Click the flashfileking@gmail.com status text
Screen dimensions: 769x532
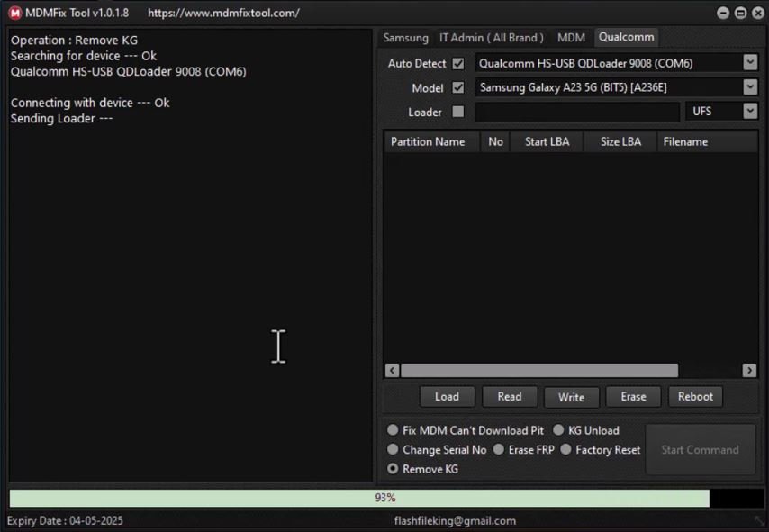pos(455,520)
